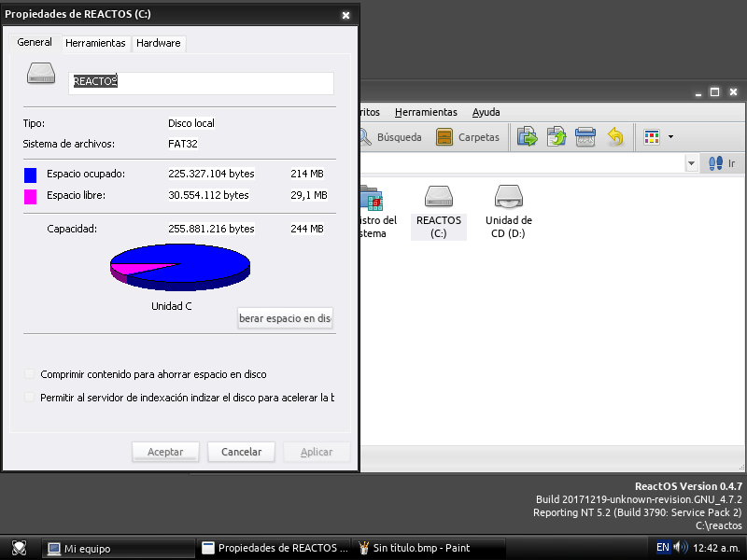
Task: Select the Registro del sistema icon
Action: point(378,213)
